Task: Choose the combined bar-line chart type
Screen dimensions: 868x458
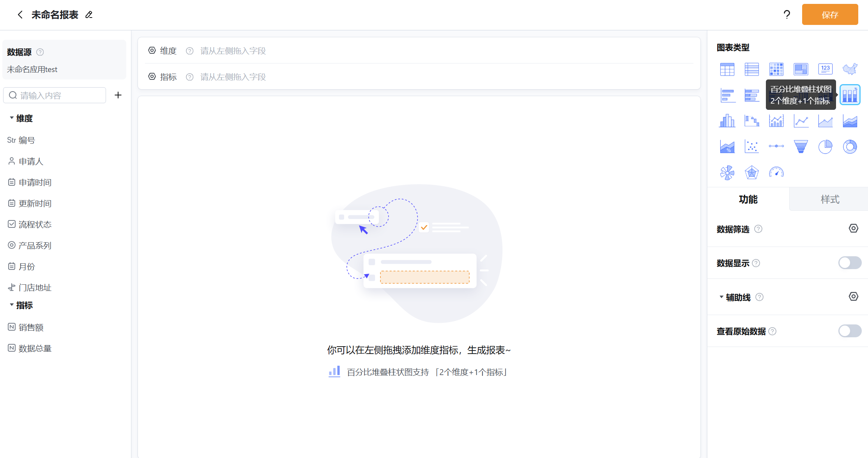Action: coord(776,121)
